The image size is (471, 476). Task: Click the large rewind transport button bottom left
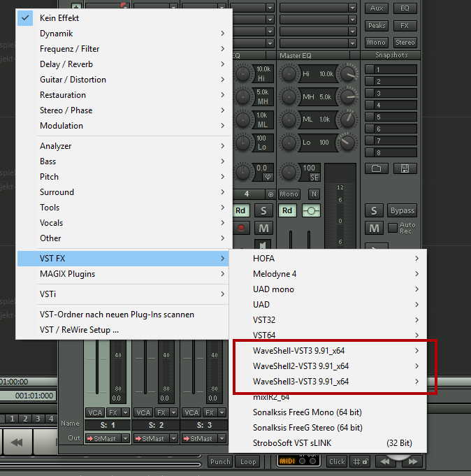[x=17, y=442]
